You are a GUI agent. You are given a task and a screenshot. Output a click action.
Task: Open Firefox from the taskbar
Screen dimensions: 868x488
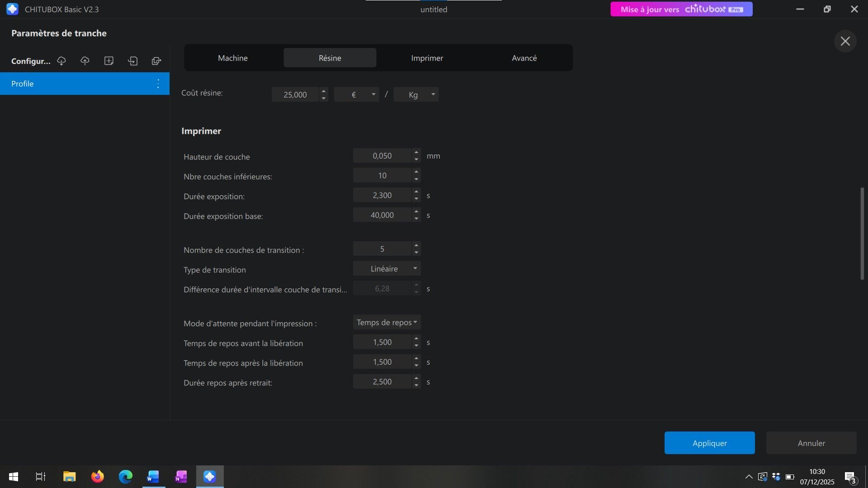pyautogui.click(x=97, y=477)
